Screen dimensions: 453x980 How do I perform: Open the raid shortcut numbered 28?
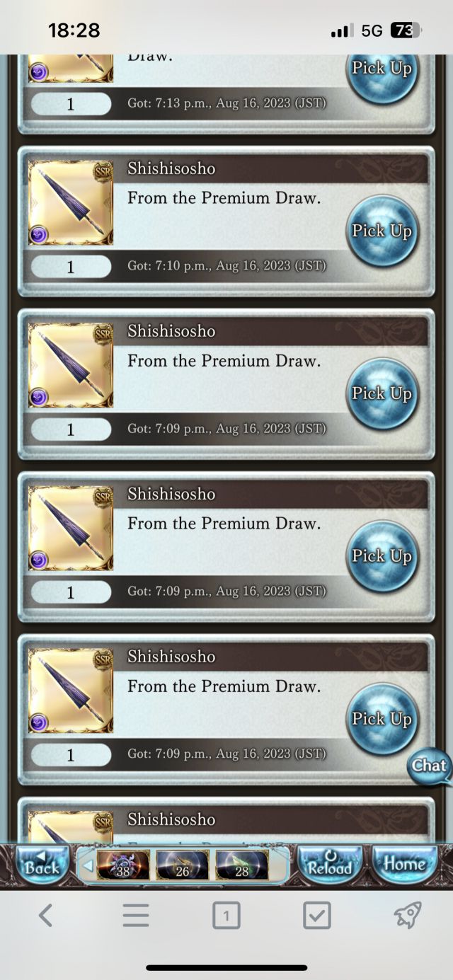pos(242,865)
